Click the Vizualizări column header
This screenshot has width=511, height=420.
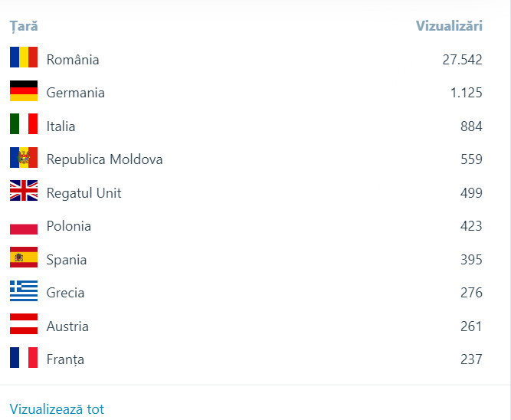[x=449, y=26]
